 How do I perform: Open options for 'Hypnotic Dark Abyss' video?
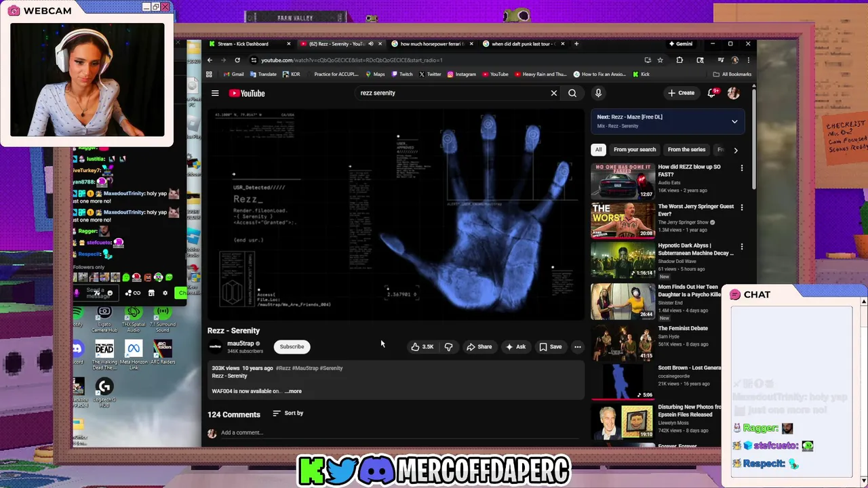(x=742, y=246)
